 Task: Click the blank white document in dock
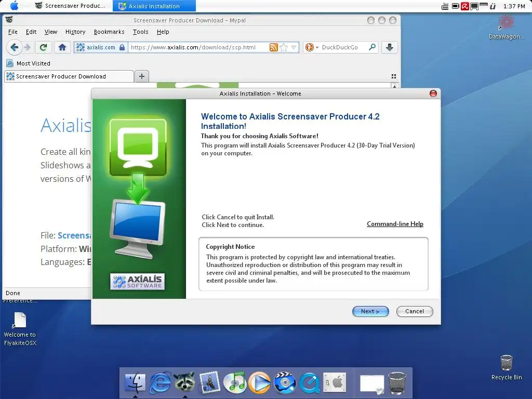pyautogui.click(x=372, y=384)
